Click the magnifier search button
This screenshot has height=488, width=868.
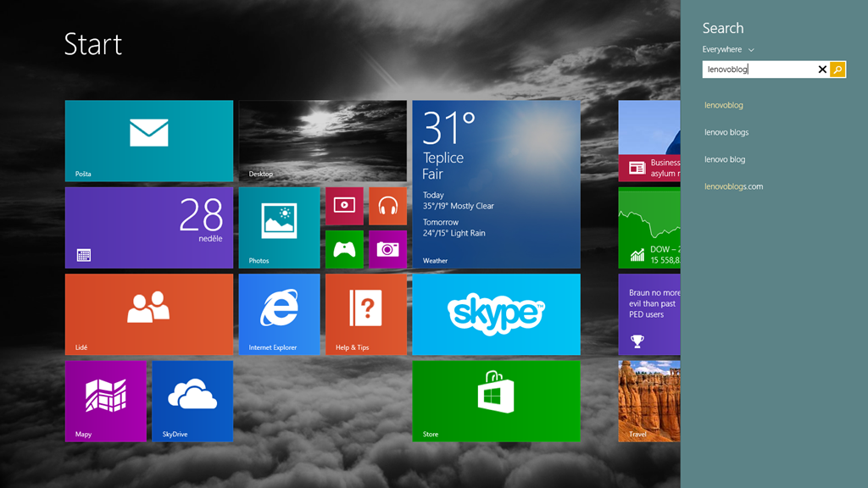coord(837,69)
